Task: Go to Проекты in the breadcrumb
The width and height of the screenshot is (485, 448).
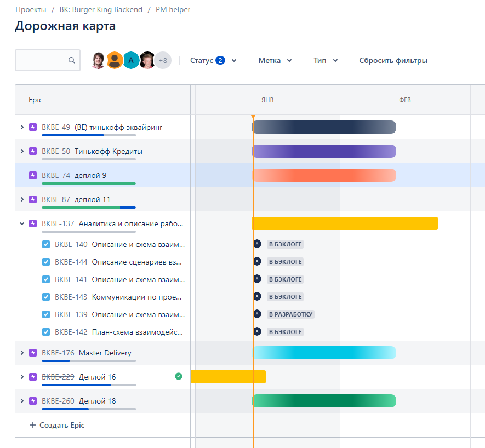Action: click(31, 9)
